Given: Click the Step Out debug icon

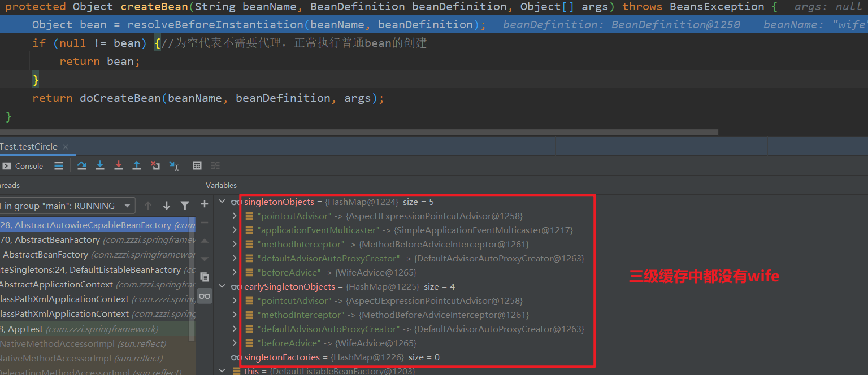Looking at the screenshot, I should 136,165.
